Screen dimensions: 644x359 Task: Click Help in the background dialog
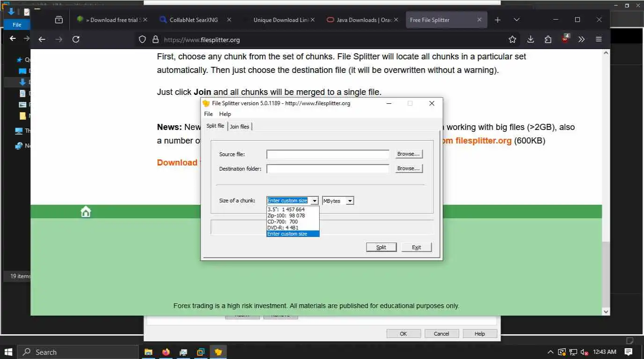pyautogui.click(x=480, y=334)
